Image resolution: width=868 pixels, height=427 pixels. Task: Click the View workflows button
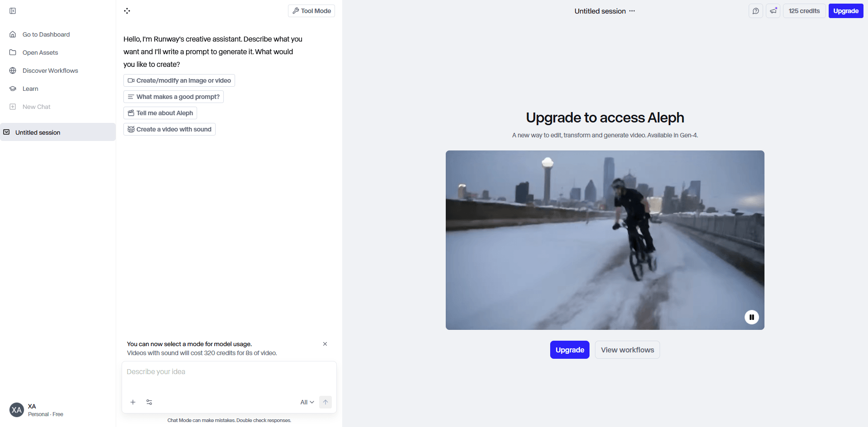(x=627, y=350)
